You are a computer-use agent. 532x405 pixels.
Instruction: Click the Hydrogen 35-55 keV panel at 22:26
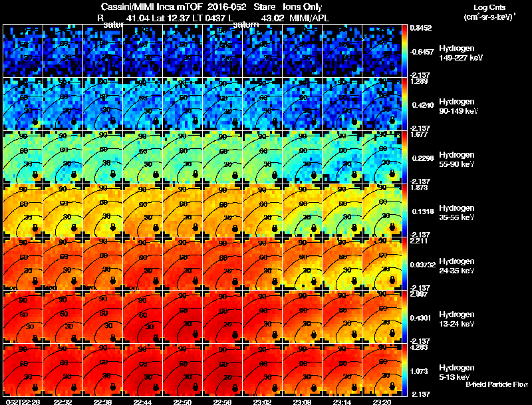point(23,211)
